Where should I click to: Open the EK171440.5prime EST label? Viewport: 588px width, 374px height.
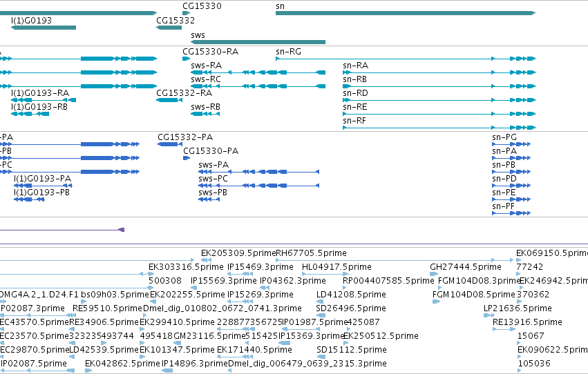coord(255,351)
